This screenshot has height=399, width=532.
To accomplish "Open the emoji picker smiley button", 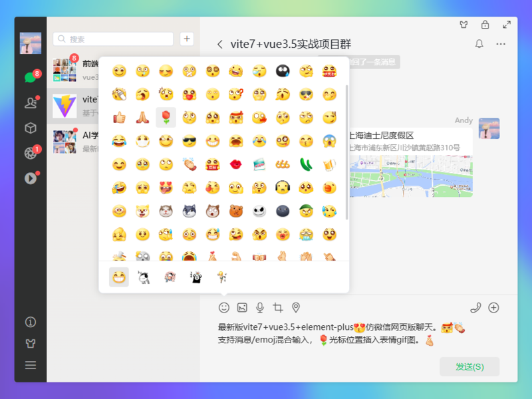I will pos(224,307).
